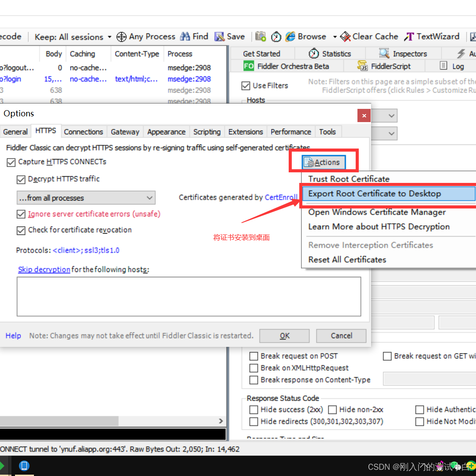This screenshot has height=476, width=476.
Task: Click the Fiddler Orchestra FO icon
Action: [x=249, y=66]
